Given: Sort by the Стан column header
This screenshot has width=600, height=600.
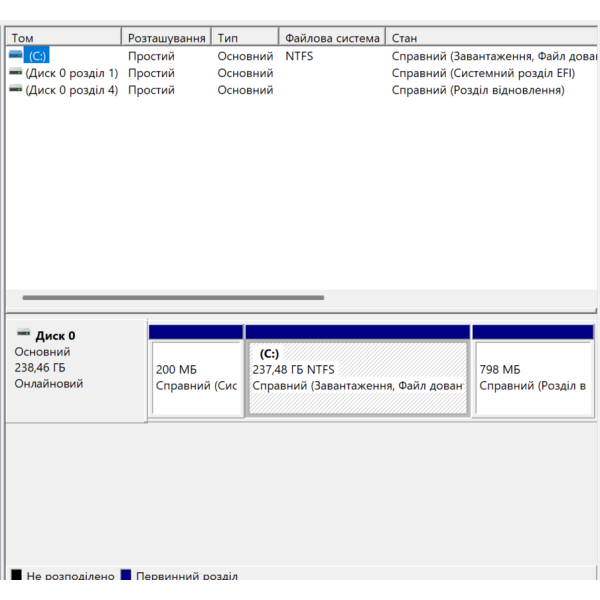Looking at the screenshot, I should point(491,38).
